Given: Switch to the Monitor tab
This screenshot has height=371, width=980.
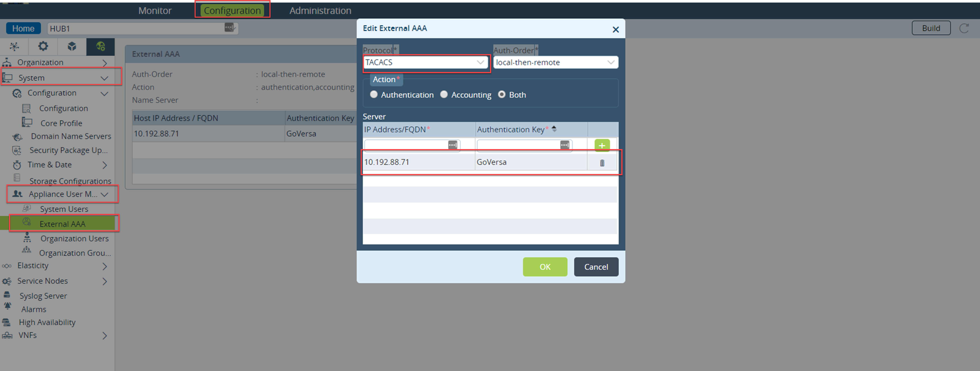Looking at the screenshot, I should pyautogui.click(x=155, y=10).
